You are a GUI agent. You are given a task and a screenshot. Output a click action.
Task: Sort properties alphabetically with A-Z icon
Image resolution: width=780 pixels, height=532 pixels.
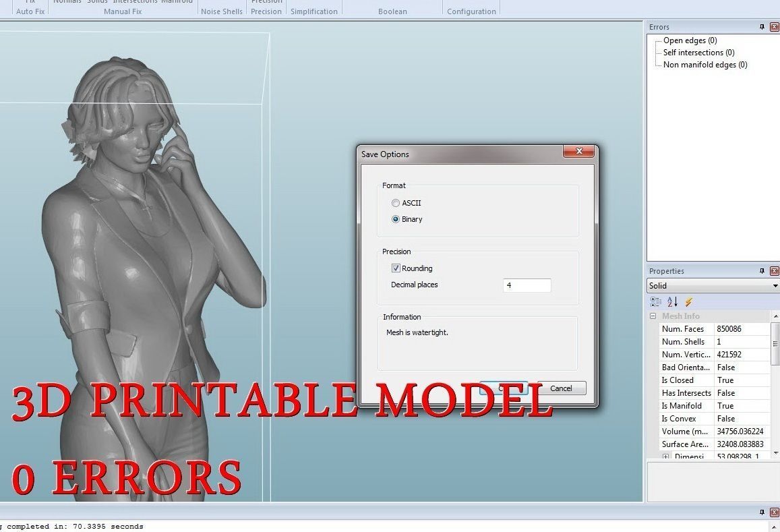pyautogui.click(x=673, y=301)
